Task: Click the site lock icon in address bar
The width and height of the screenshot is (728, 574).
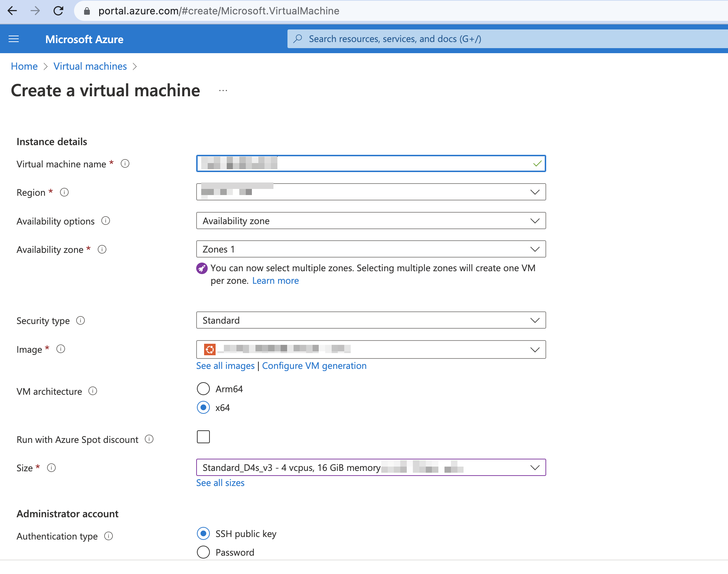Action: click(87, 11)
